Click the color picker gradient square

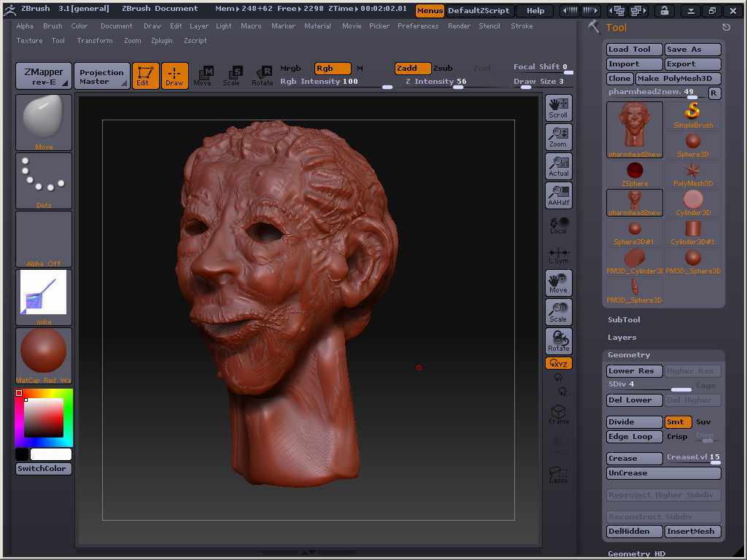(43, 418)
